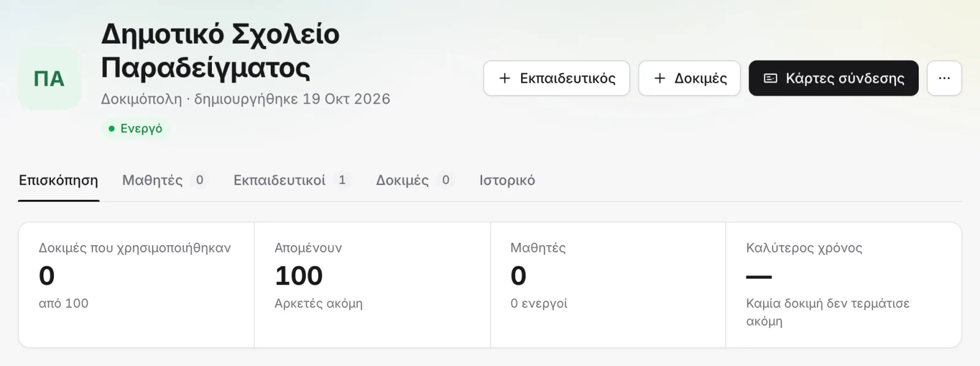Select the Απομένουν 100 stat card

(x=372, y=285)
